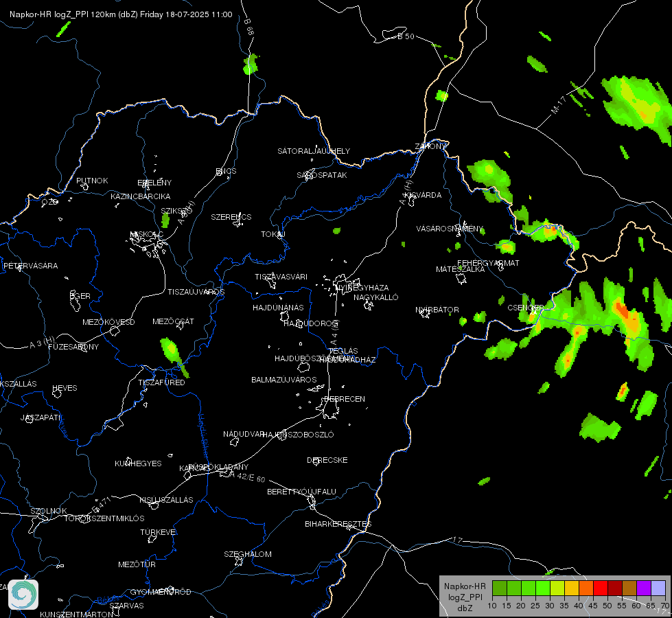The width and height of the screenshot is (672, 618).
Task: Click the CSENGER town label
Action: 526,308
